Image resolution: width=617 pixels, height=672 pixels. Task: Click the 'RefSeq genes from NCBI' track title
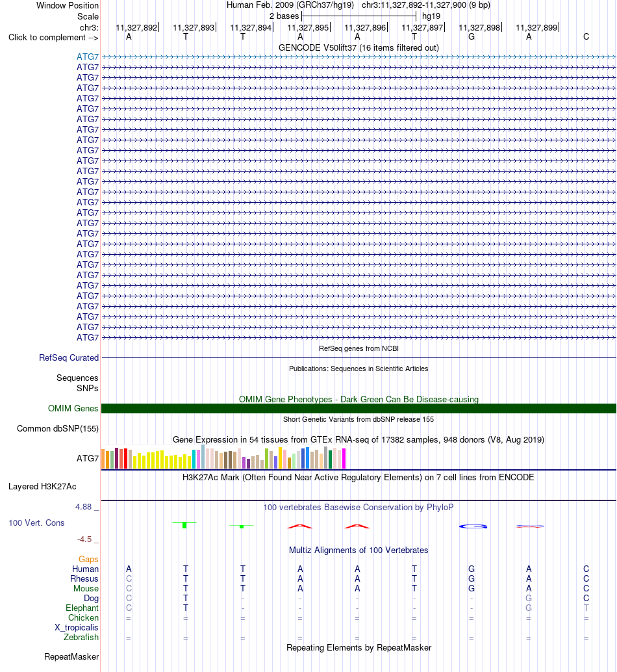tap(359, 348)
